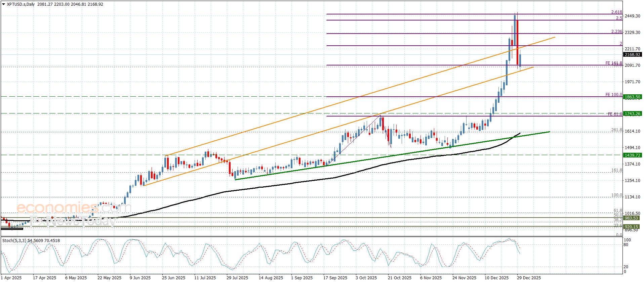The width and height of the screenshot is (644, 282).
Task: Select the green 1863.50 price tag
Action: pos(632,97)
